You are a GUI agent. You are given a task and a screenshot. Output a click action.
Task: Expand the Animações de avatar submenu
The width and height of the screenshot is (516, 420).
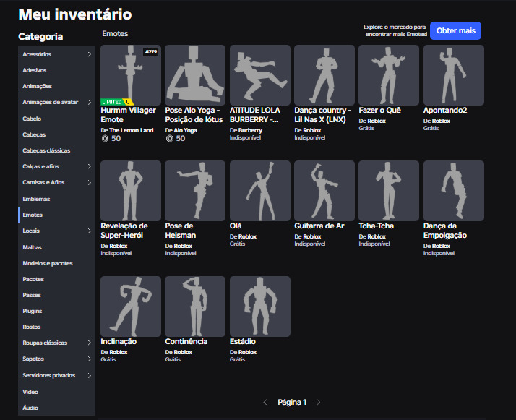coord(90,102)
